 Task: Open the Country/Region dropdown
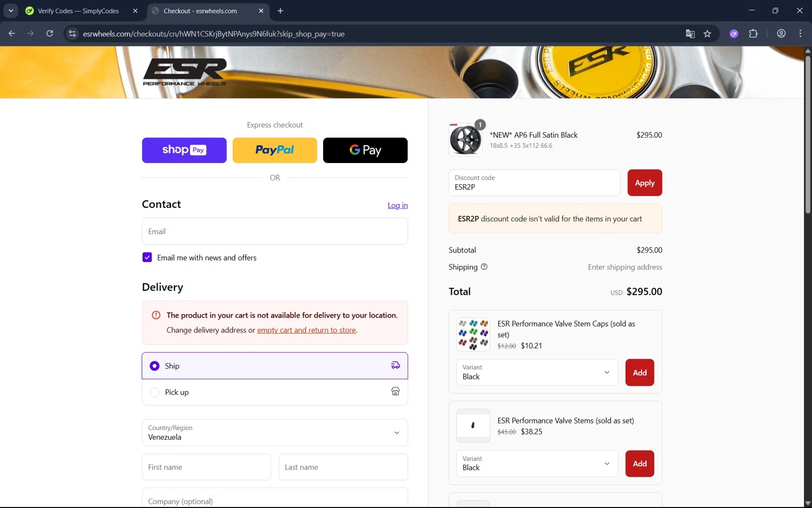275,433
